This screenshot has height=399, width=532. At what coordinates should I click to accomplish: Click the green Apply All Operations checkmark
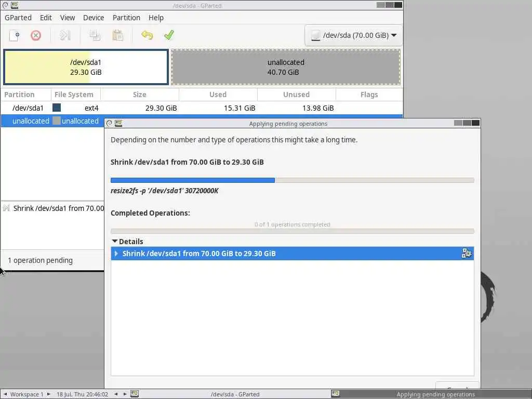(x=169, y=35)
